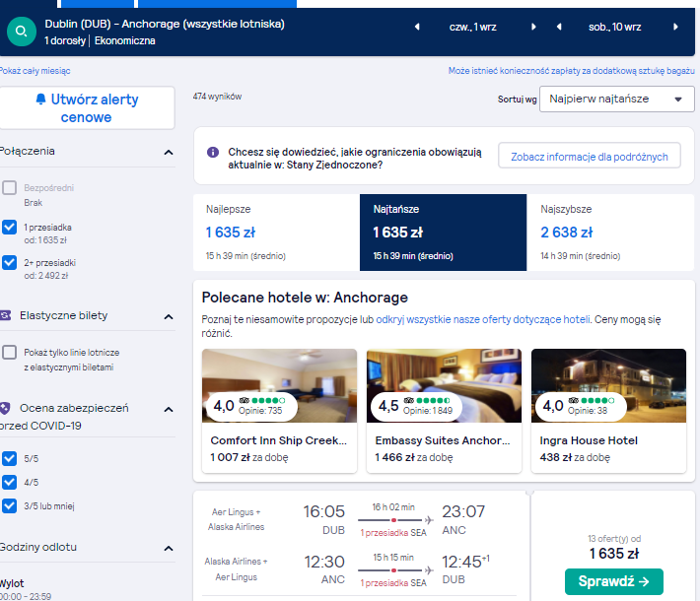Switch to the Najlepsze tab
700x601 pixels.
pyautogui.click(x=276, y=233)
